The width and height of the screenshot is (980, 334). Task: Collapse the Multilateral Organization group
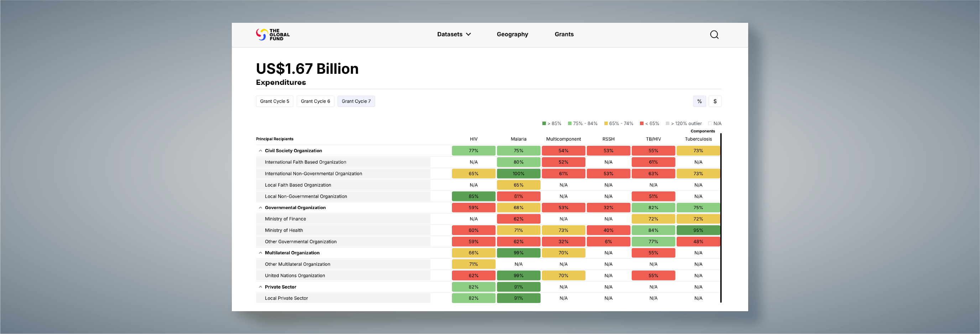click(x=260, y=253)
